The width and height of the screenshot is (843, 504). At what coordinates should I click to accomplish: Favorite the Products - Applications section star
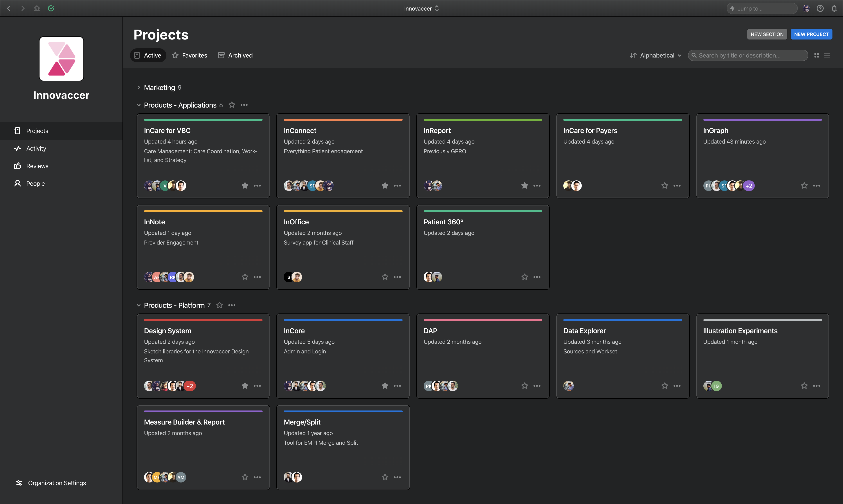[232, 105]
